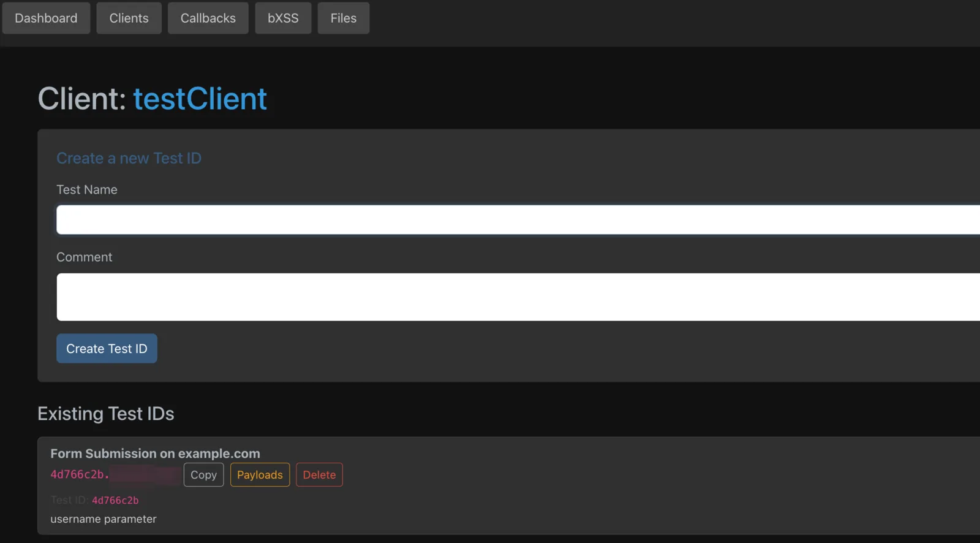Click the 'username parameter' comment text

tap(104, 519)
